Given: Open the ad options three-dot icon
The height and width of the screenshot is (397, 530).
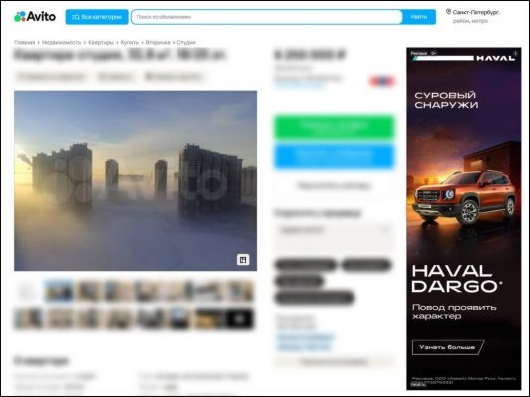Looking at the screenshot, I should pyautogui.click(x=515, y=53).
